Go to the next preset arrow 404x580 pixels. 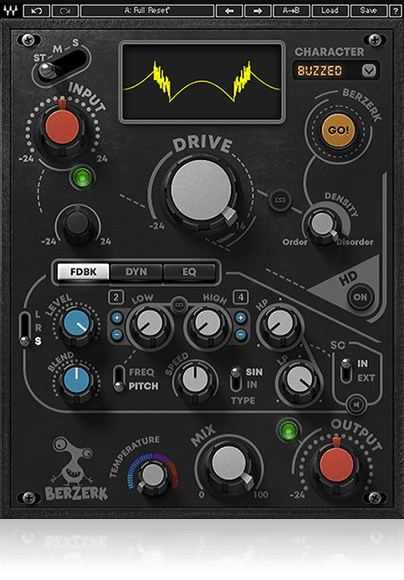[257, 11]
